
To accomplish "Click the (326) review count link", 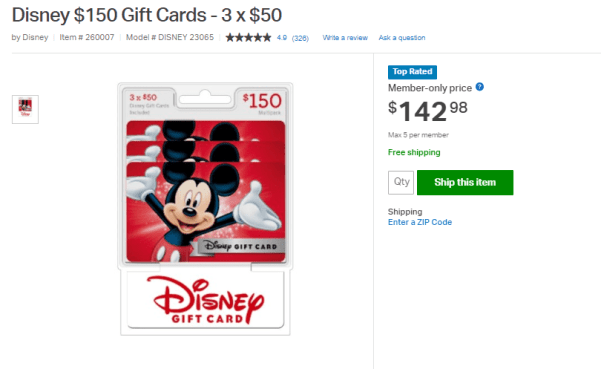I will click(300, 38).
